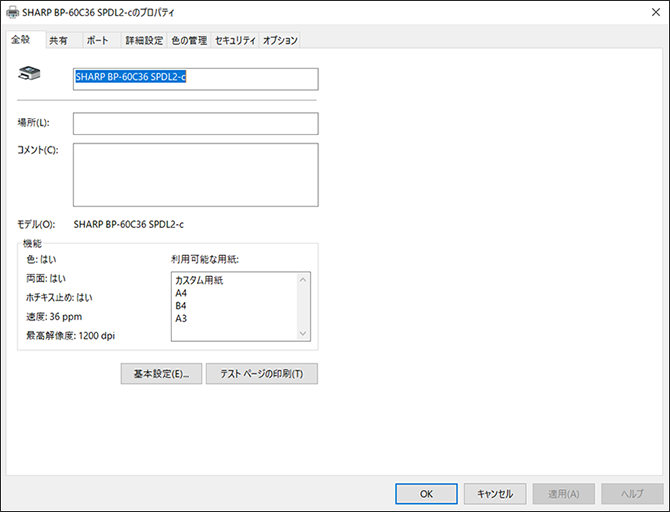Viewport: 670px width, 512px height.
Task: Click the printer name input field
Action: (x=196, y=79)
